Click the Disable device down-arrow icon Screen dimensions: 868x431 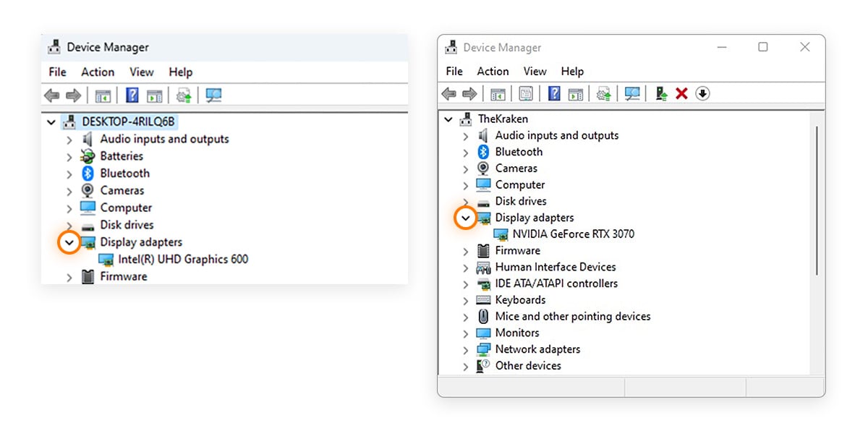click(702, 93)
